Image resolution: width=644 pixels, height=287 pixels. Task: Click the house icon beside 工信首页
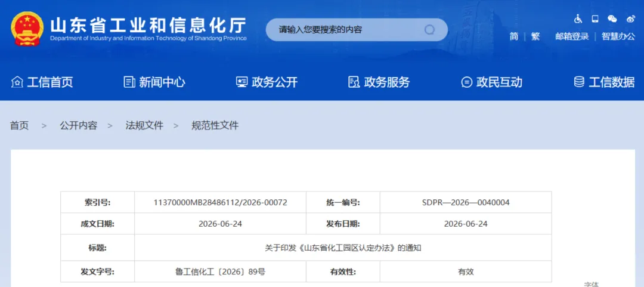click(17, 82)
